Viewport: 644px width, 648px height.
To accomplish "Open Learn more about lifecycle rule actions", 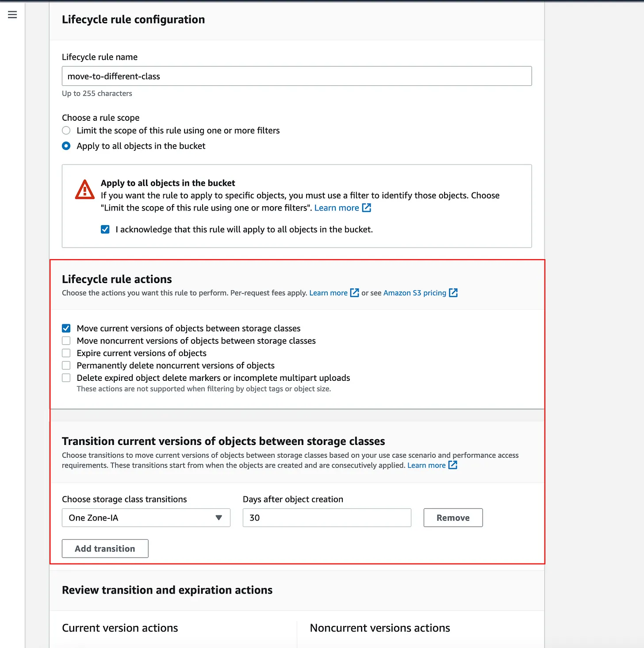I will point(328,292).
